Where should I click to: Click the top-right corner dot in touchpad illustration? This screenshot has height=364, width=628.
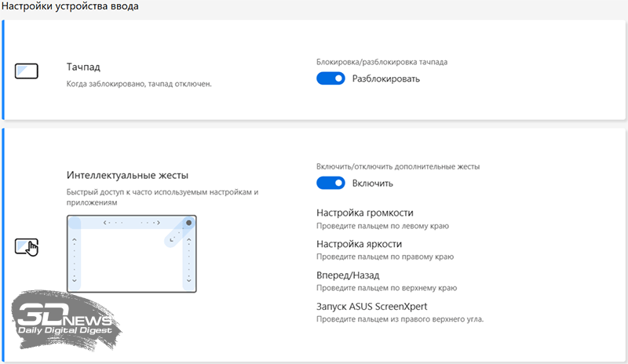tap(188, 223)
